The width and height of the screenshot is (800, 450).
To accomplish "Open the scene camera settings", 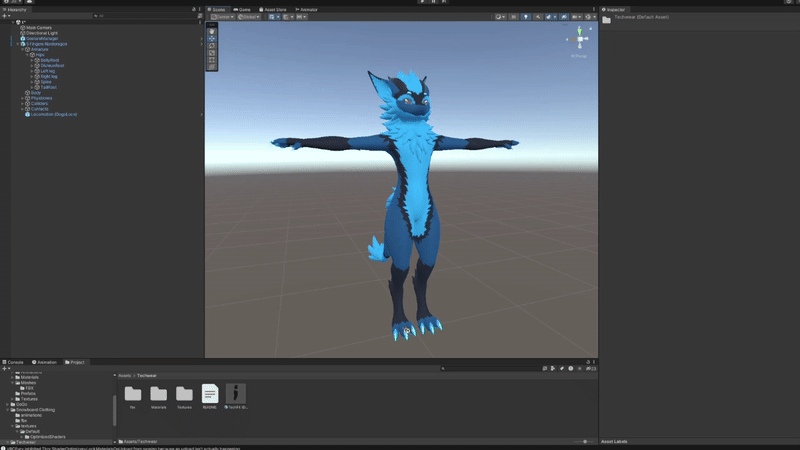I will pyautogui.click(x=577, y=17).
